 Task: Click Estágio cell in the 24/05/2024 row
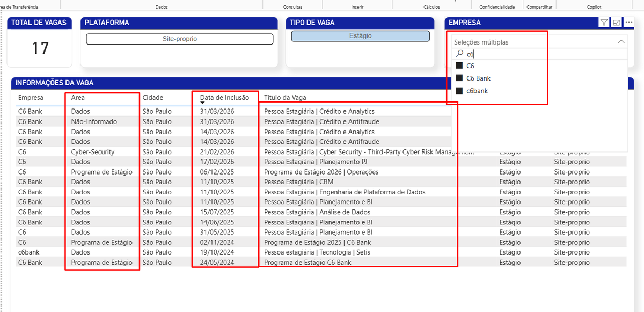pyautogui.click(x=510, y=263)
